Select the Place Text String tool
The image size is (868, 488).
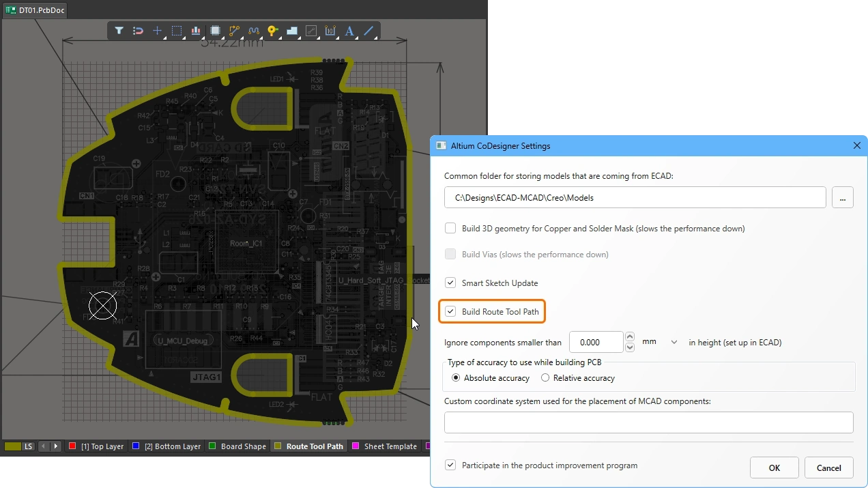click(x=349, y=31)
